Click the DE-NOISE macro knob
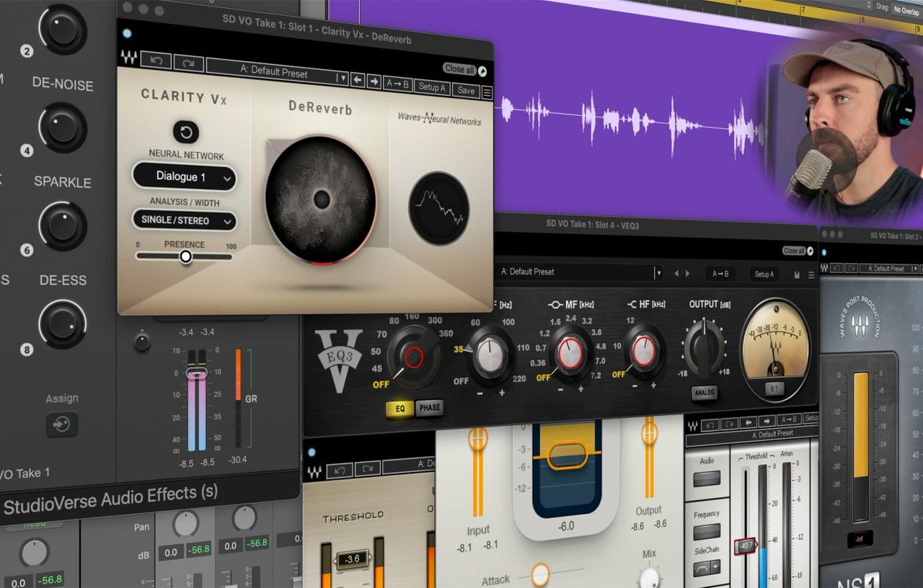The width and height of the screenshot is (923, 588). click(63, 127)
